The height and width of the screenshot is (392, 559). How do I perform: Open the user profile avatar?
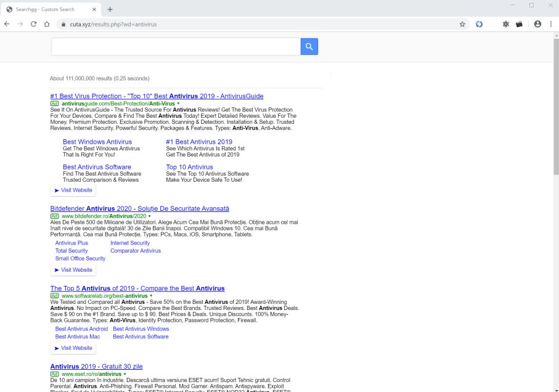tap(537, 24)
